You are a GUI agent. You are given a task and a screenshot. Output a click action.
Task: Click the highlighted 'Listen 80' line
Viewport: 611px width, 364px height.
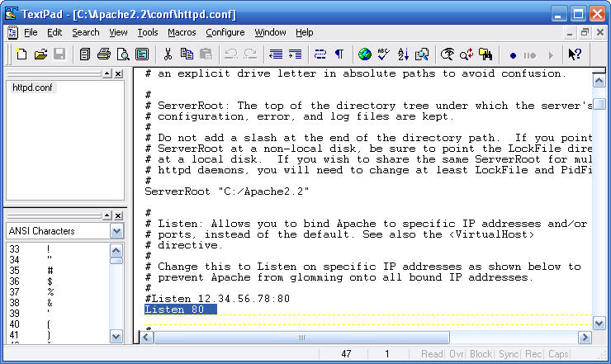tap(181, 310)
